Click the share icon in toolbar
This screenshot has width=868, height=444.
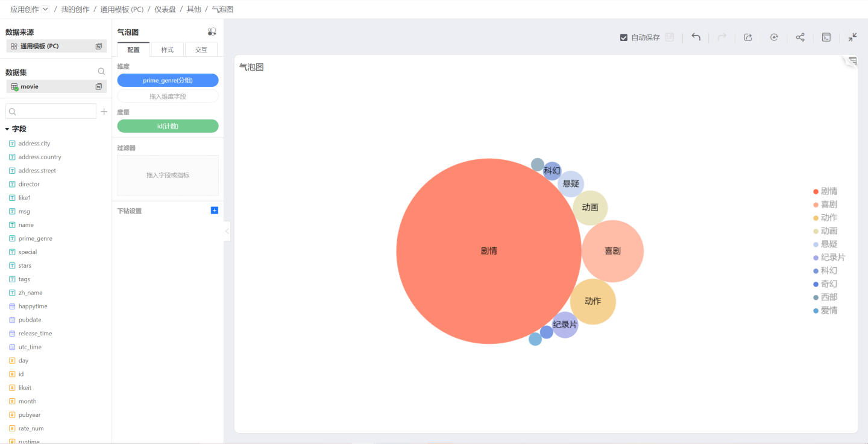[x=800, y=37]
